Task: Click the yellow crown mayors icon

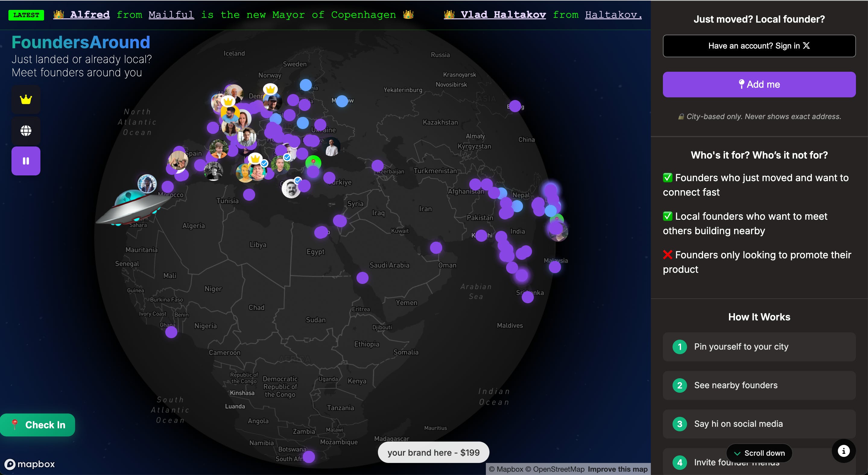Action: pos(26,100)
